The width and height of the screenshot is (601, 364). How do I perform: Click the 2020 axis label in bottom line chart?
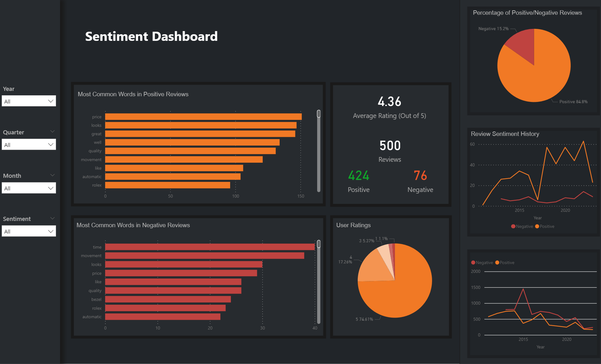coord(567,339)
